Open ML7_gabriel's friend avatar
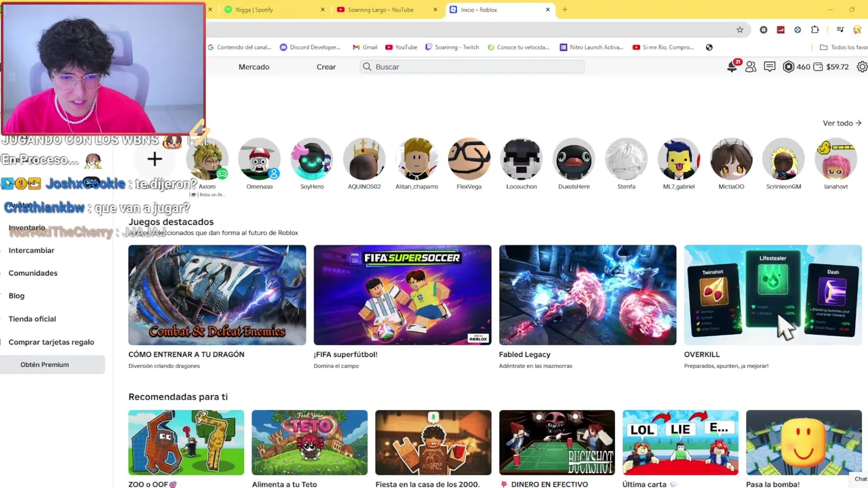 [679, 160]
